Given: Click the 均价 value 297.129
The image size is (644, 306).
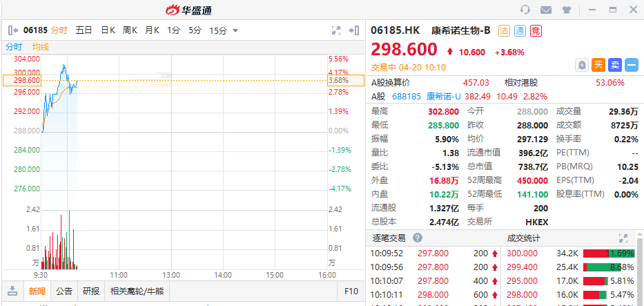Looking at the screenshot, I should pyautogui.click(x=533, y=140).
